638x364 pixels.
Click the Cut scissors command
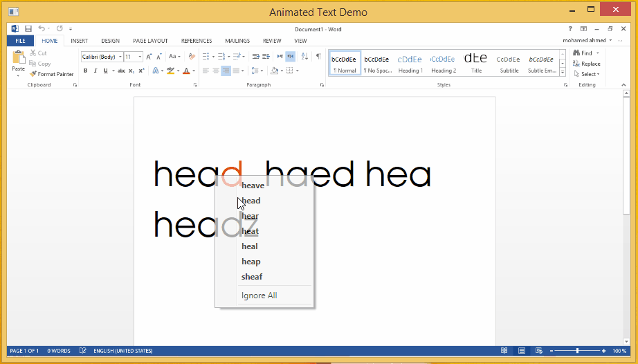pyautogui.click(x=38, y=53)
